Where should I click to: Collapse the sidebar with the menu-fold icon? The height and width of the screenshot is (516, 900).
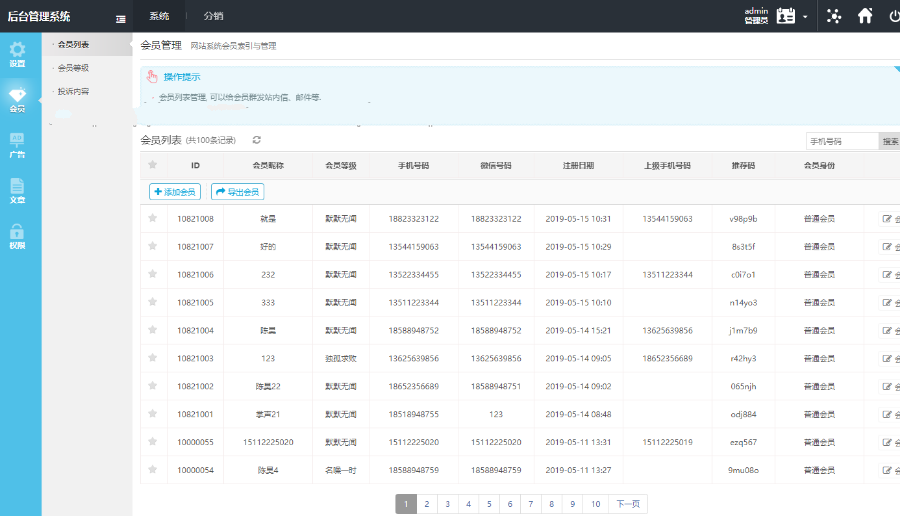120,18
